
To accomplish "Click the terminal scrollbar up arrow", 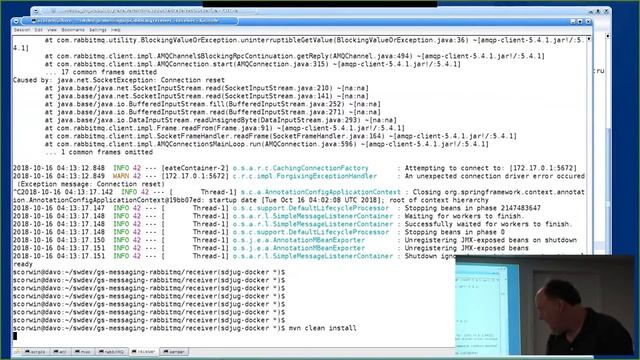I will point(589,39).
